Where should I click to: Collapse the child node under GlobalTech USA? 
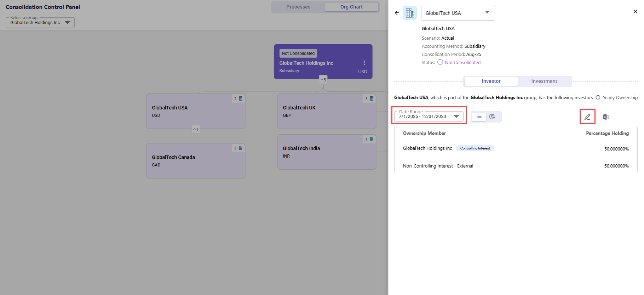[196, 129]
